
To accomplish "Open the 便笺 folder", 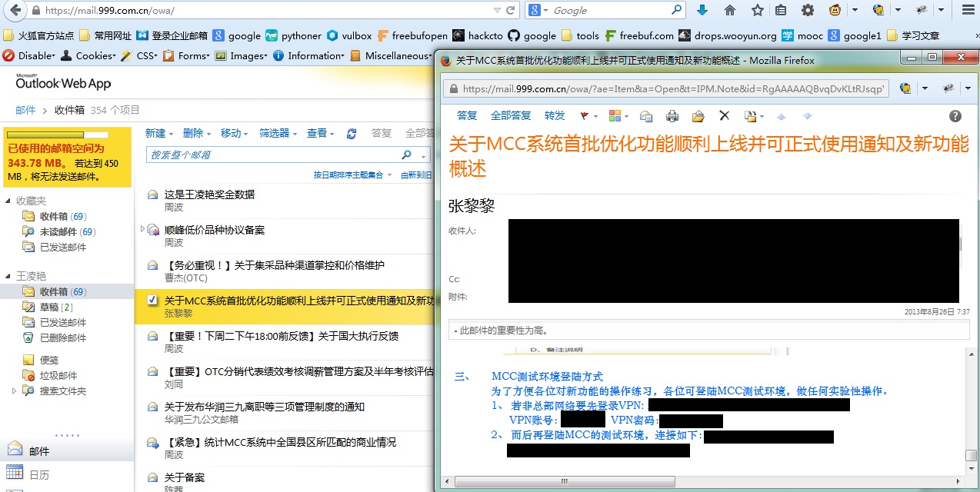I will pyautogui.click(x=40, y=361).
